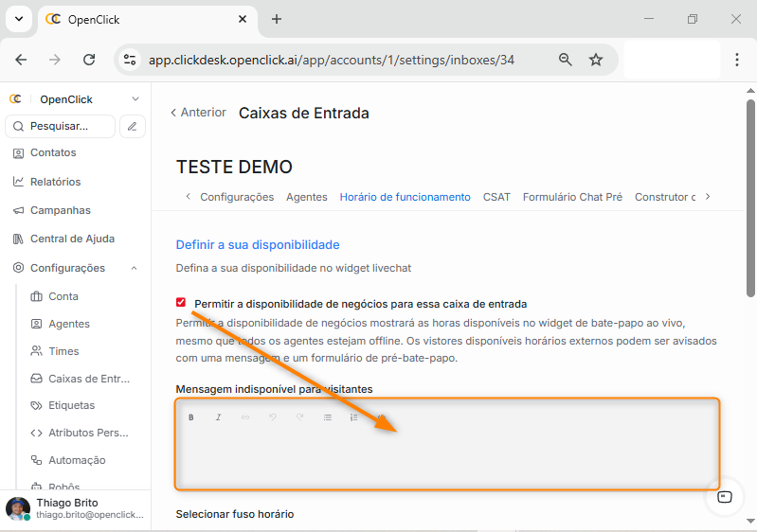
Task: Click the Bold formatting icon in editor
Action: pos(190,417)
